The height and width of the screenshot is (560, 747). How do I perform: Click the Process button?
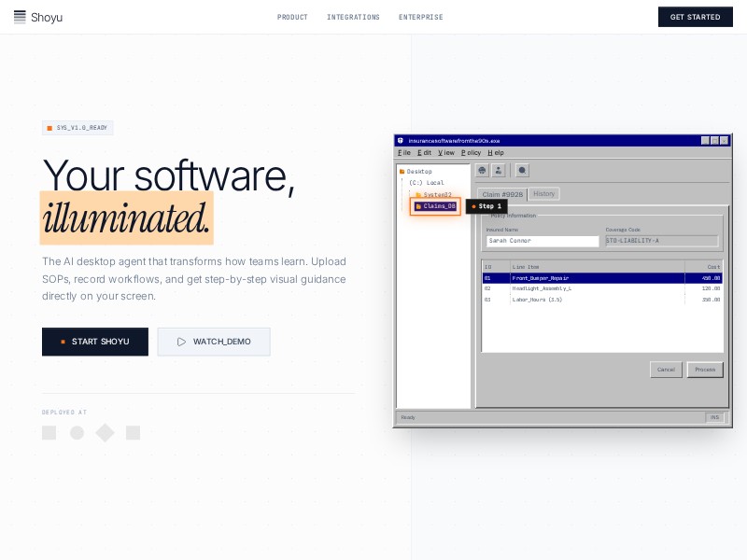coord(705,370)
